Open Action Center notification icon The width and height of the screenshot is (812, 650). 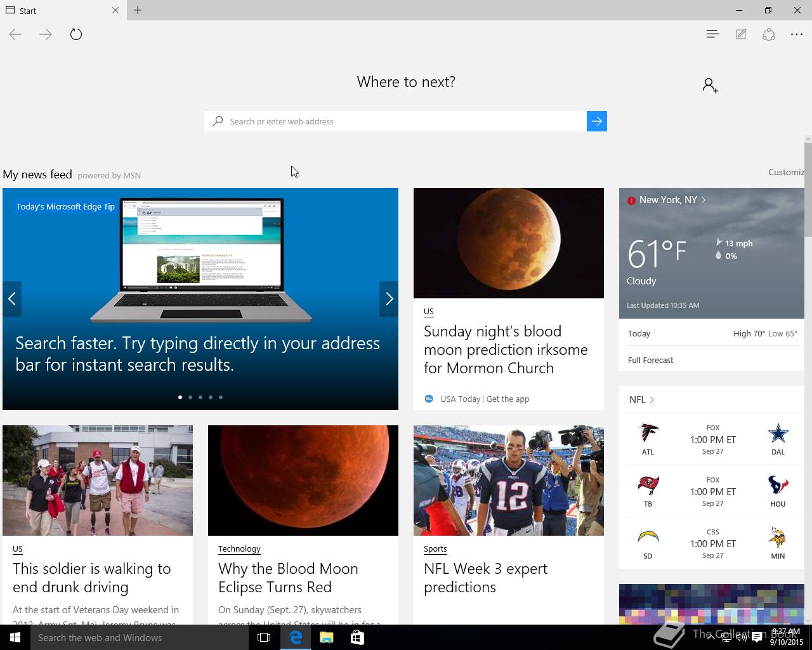pyautogui.click(x=757, y=638)
